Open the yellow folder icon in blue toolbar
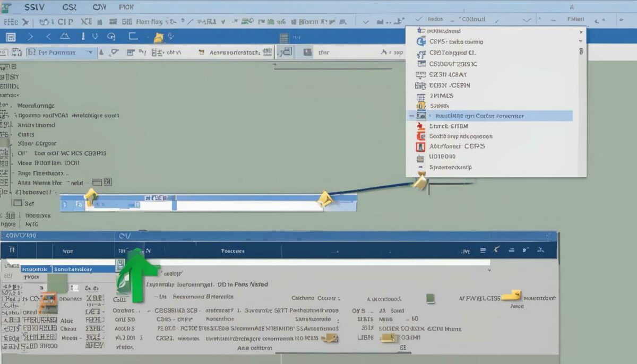This screenshot has width=637, height=364. click(158, 37)
